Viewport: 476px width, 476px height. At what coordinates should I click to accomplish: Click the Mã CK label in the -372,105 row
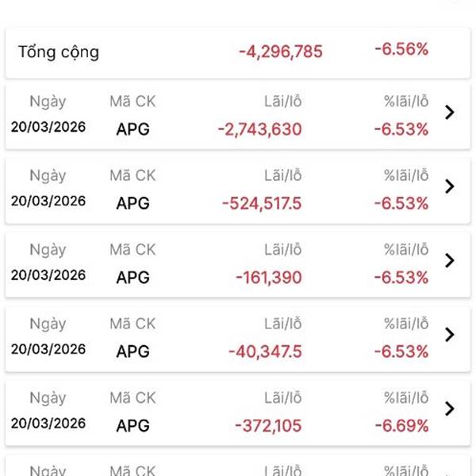132,398
